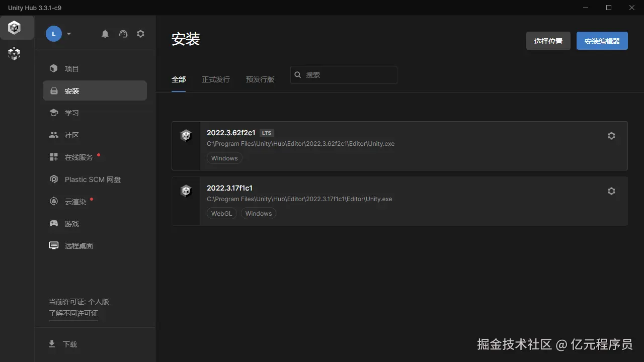Click Windows tag under 2022.3.17f1c1

(259, 214)
